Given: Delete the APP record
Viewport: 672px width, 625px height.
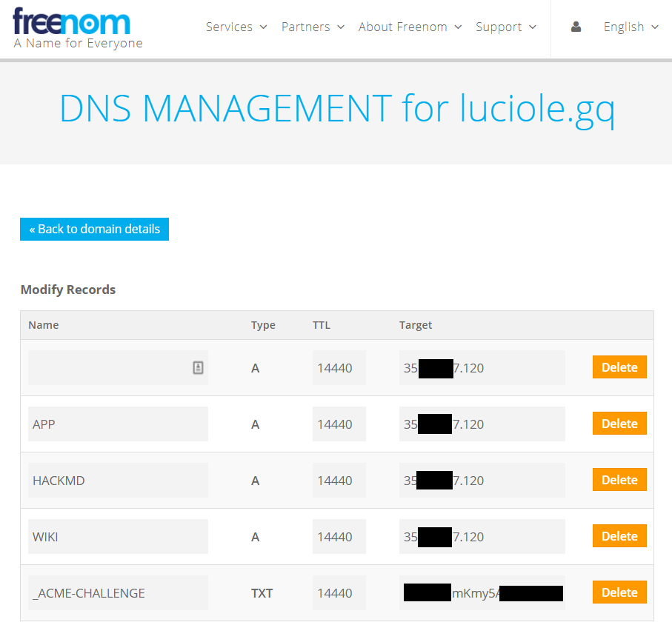Looking at the screenshot, I should 619,424.
